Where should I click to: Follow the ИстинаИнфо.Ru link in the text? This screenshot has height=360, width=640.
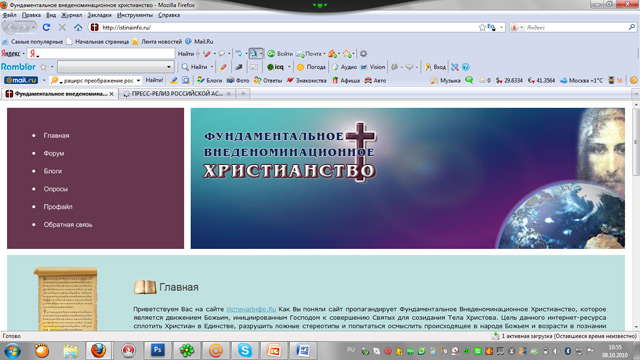(x=251, y=309)
